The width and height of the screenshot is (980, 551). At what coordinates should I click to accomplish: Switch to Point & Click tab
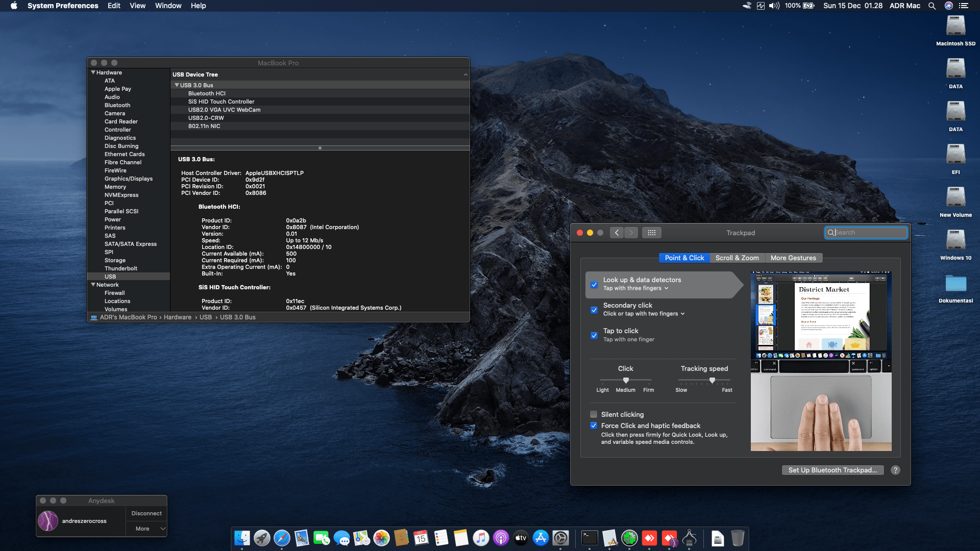[684, 258]
